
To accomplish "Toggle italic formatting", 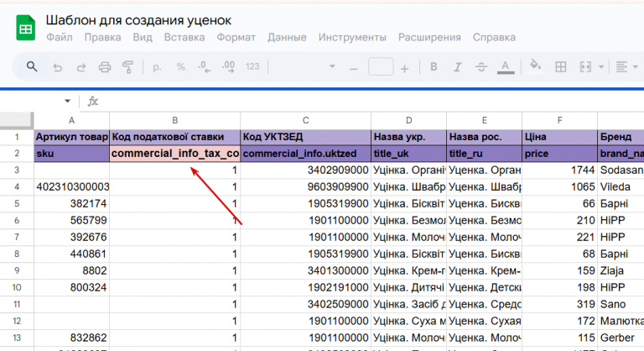I will tap(457, 66).
